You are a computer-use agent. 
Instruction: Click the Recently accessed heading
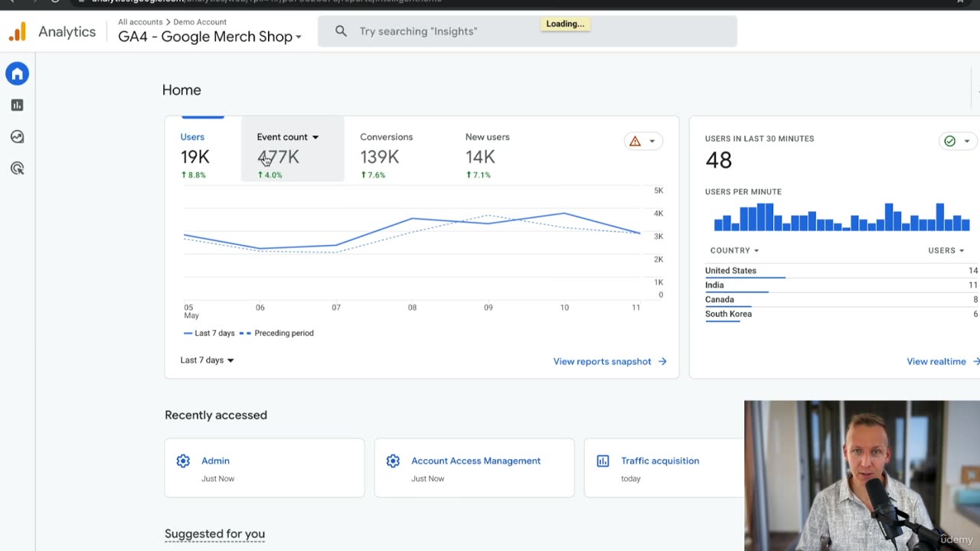click(x=216, y=415)
